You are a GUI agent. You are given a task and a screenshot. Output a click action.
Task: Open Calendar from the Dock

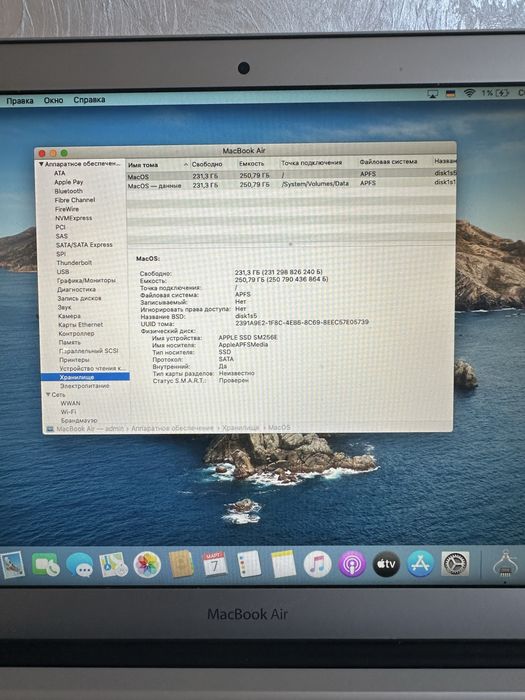click(215, 564)
